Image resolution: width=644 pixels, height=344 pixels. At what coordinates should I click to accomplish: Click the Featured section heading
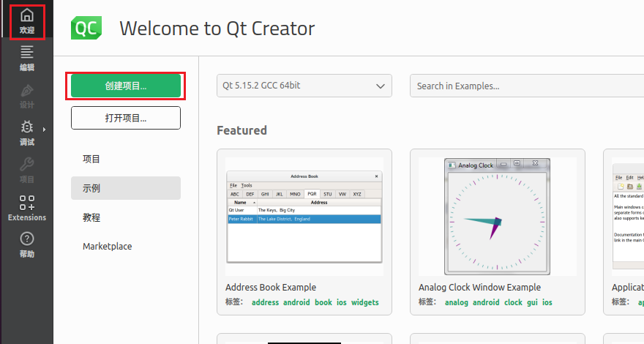242,130
